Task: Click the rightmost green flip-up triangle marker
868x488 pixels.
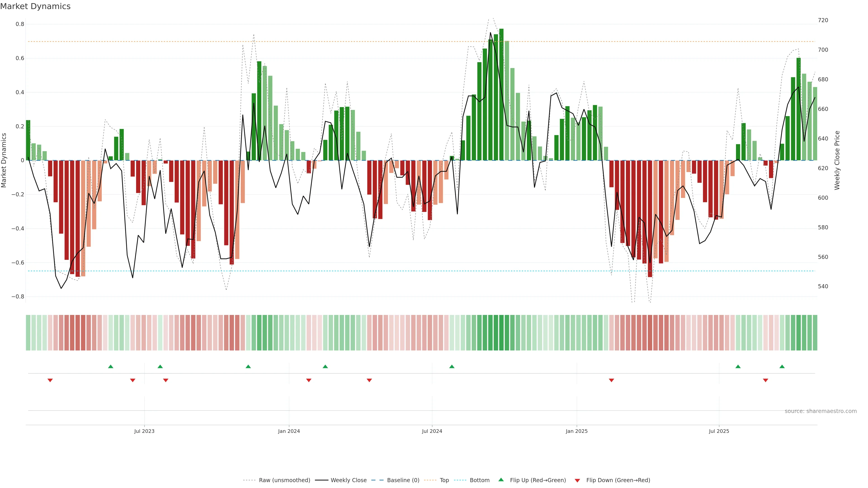Action: (x=782, y=366)
